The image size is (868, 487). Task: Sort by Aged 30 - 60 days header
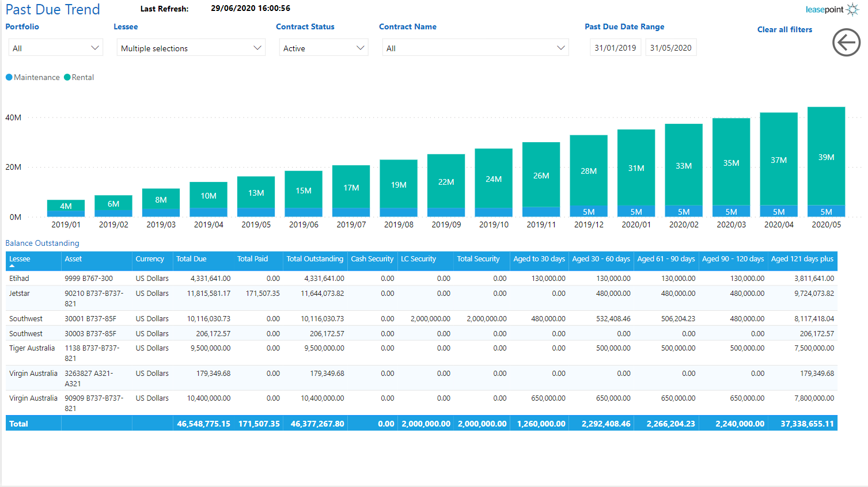pyautogui.click(x=601, y=261)
